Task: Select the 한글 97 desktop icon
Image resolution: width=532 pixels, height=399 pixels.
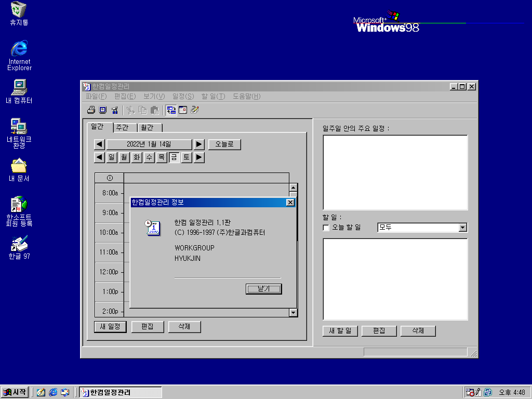Action: pos(19,248)
